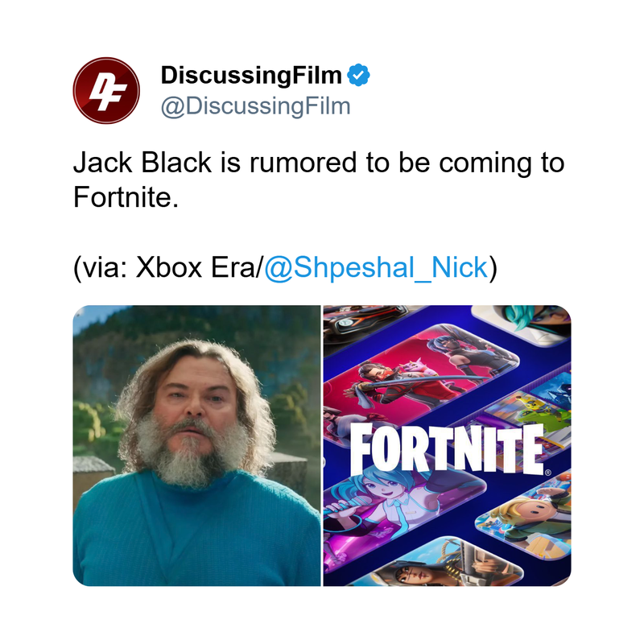Click the white FORTNITE logo text
This screenshot has height=644, width=644.
tap(447, 448)
